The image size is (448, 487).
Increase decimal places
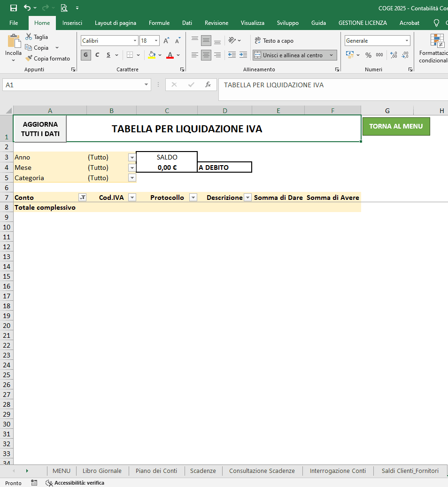pos(394,55)
